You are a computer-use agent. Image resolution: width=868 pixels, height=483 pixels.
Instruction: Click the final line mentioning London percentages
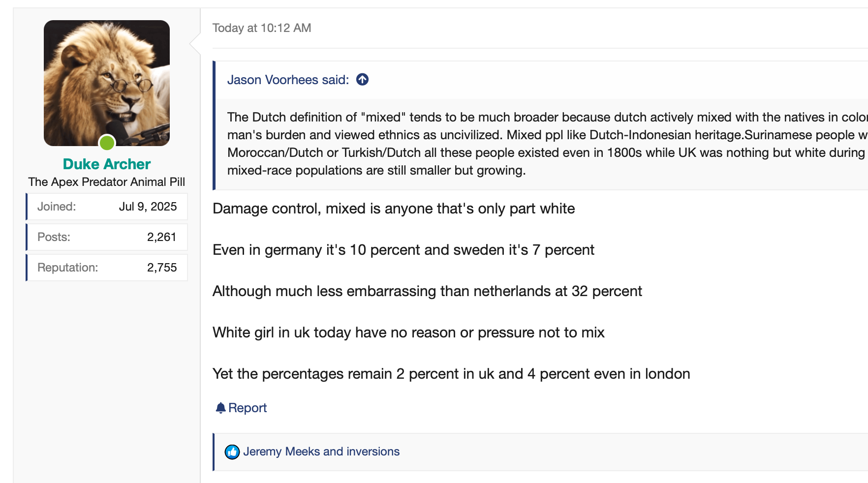[x=451, y=374]
